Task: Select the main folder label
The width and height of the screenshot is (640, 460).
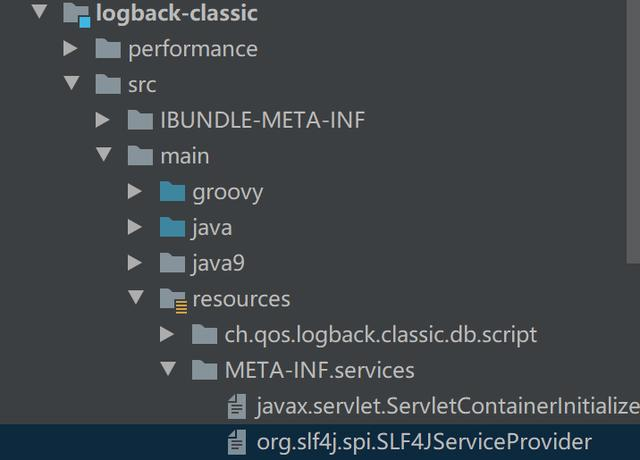Action: coord(185,156)
